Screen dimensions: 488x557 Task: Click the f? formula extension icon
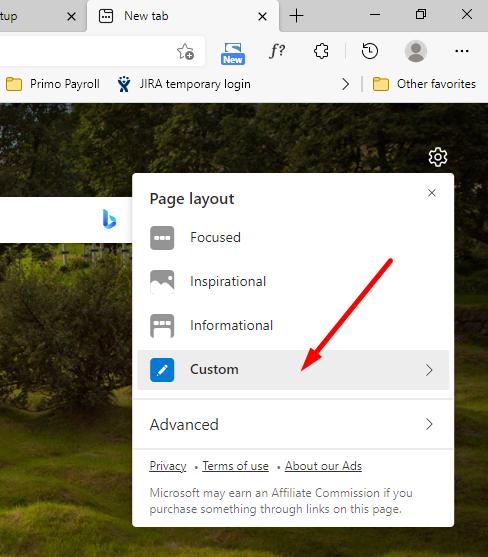(x=277, y=51)
